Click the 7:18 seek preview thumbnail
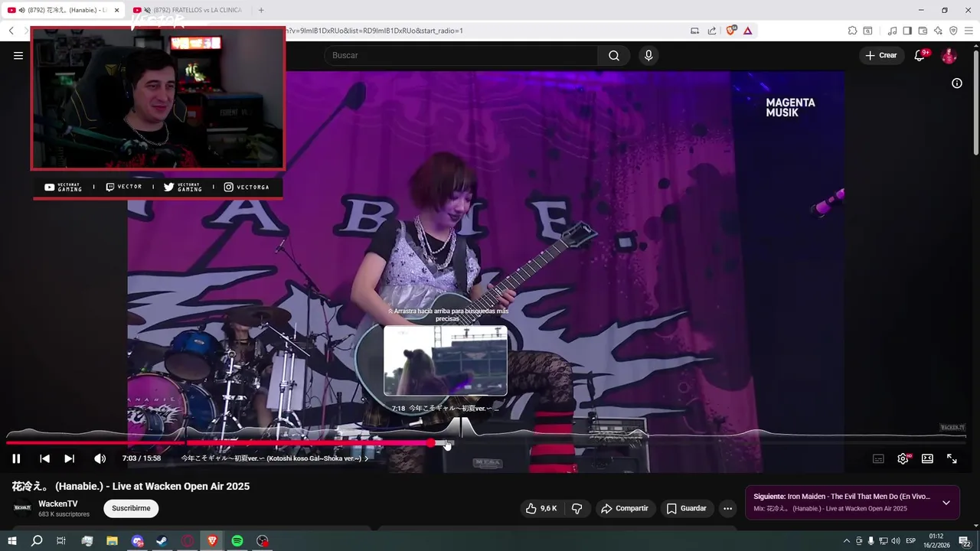Image resolution: width=980 pixels, height=551 pixels. click(x=446, y=360)
